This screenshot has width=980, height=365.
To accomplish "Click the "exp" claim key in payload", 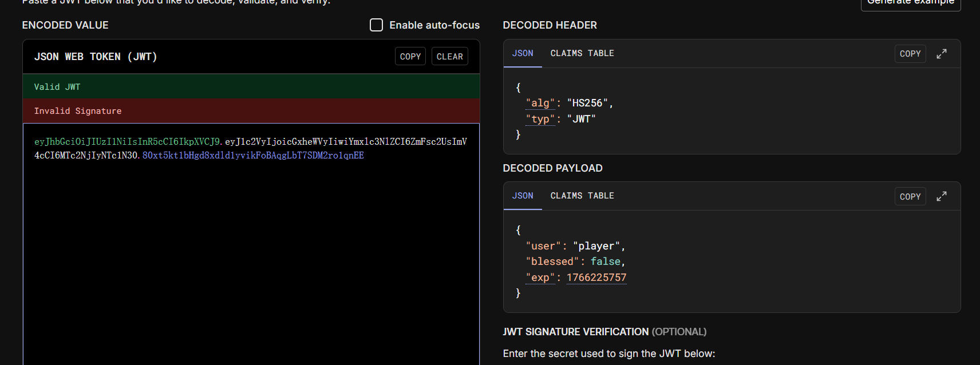I will pyautogui.click(x=540, y=277).
